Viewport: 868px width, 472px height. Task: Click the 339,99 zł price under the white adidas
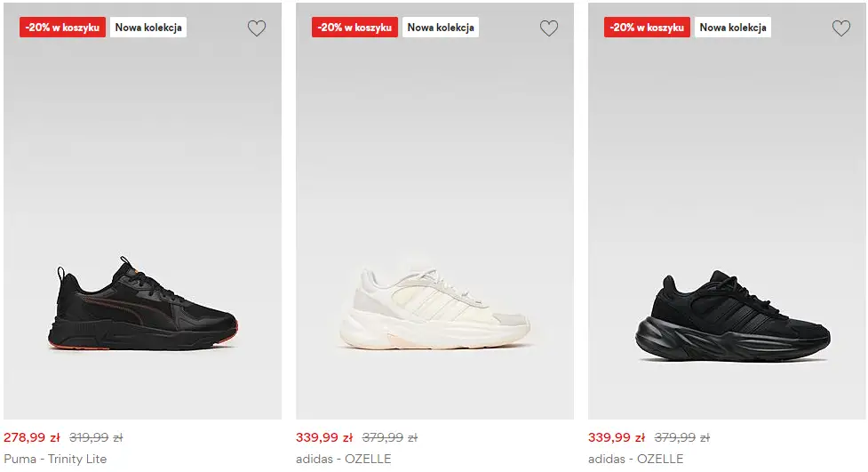tap(324, 437)
